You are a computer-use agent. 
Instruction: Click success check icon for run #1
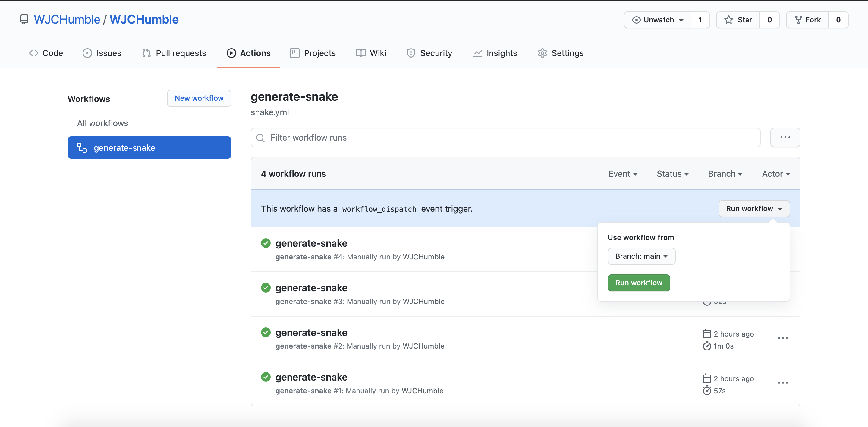point(266,377)
